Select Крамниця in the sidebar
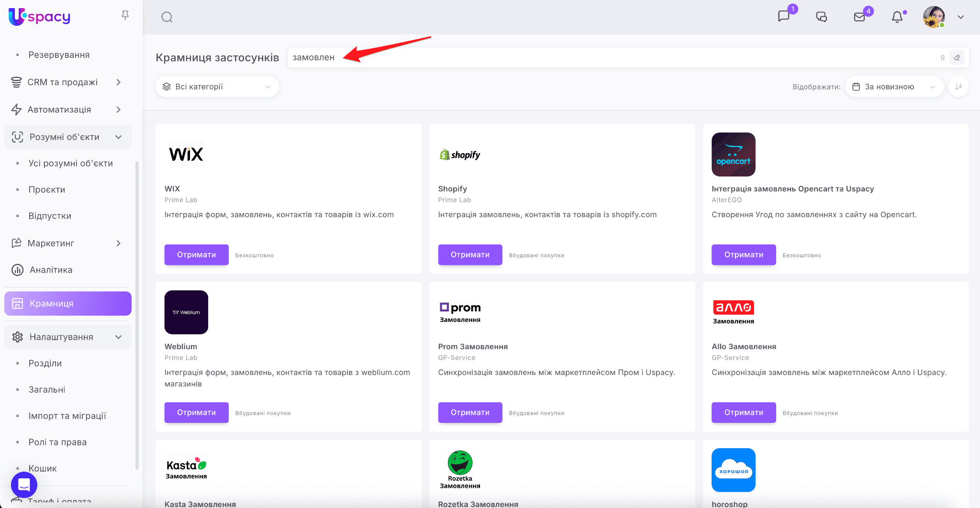The height and width of the screenshot is (508, 980). pos(68,304)
